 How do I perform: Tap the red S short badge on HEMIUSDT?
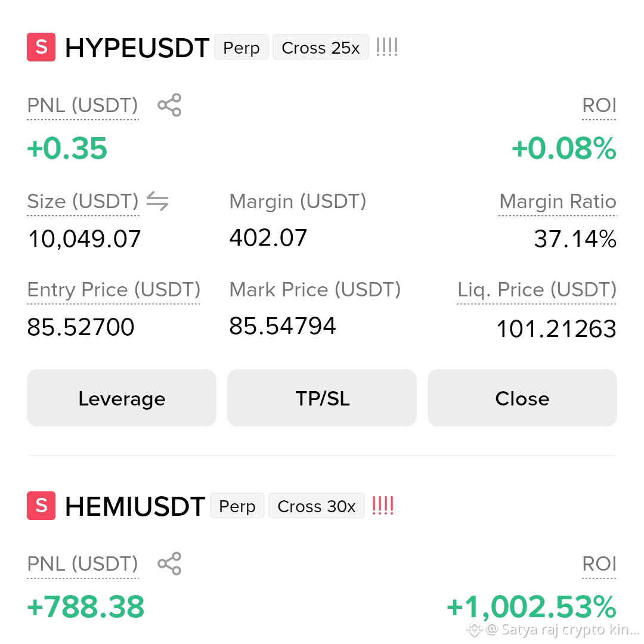pos(41,506)
